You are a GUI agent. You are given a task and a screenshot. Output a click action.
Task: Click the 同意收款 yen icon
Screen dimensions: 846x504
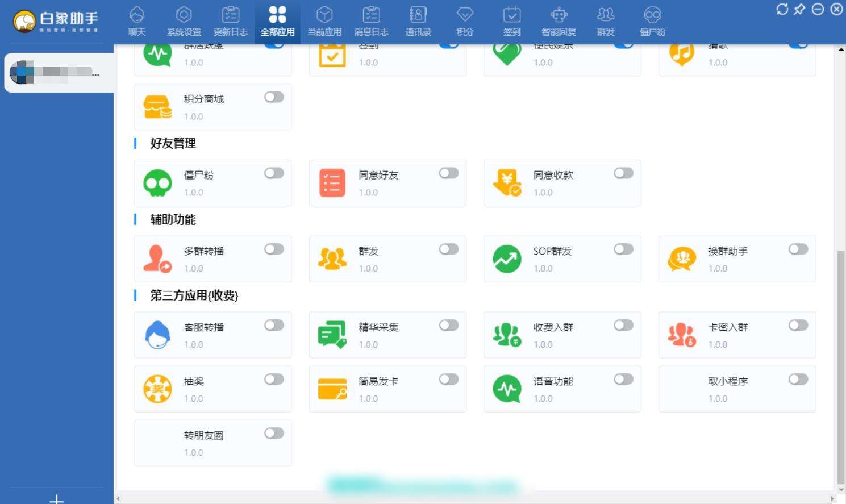point(507,183)
